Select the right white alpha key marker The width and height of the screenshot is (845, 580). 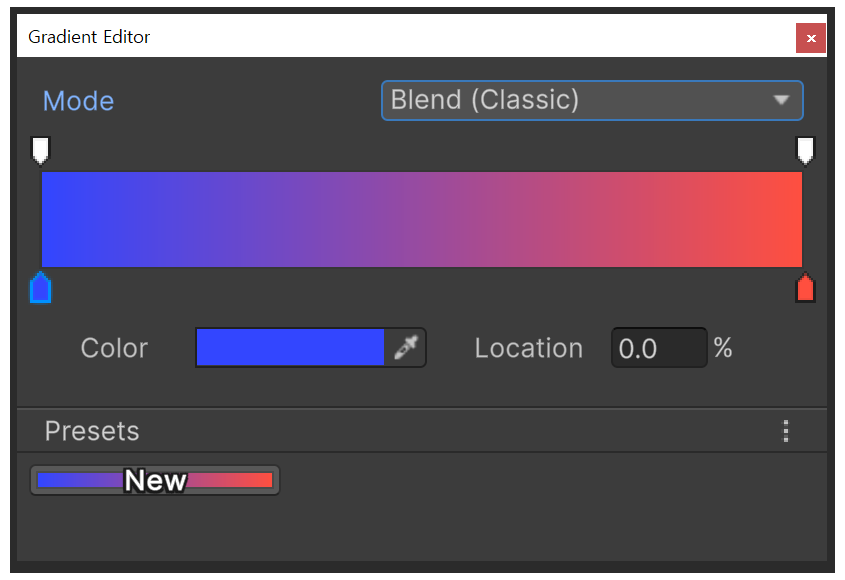[805, 150]
